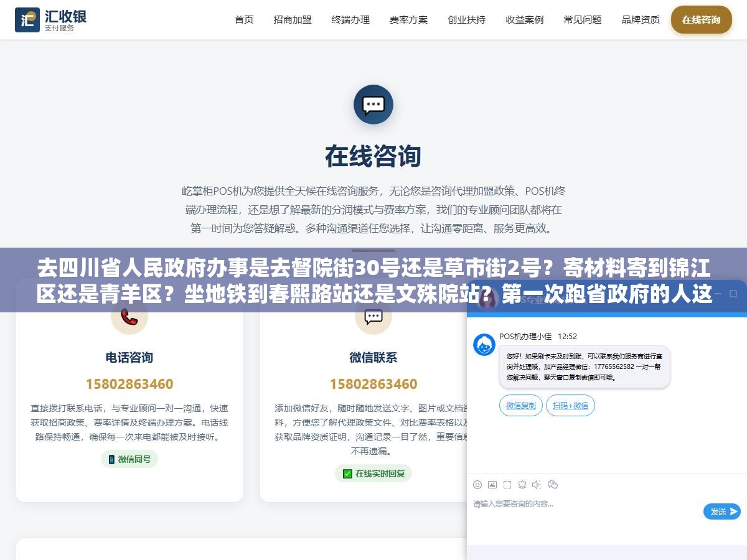Click the screenshot capture icon in chat
Image resolution: width=747 pixels, height=560 pixels.
coord(507,485)
